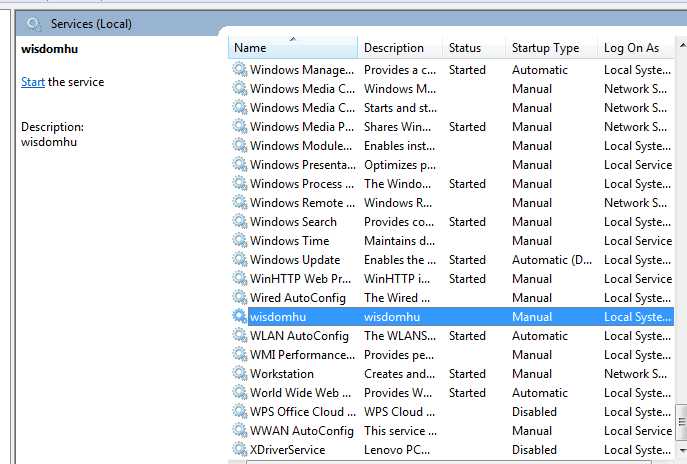
Task: Sort by Status column header
Action: 474,47
